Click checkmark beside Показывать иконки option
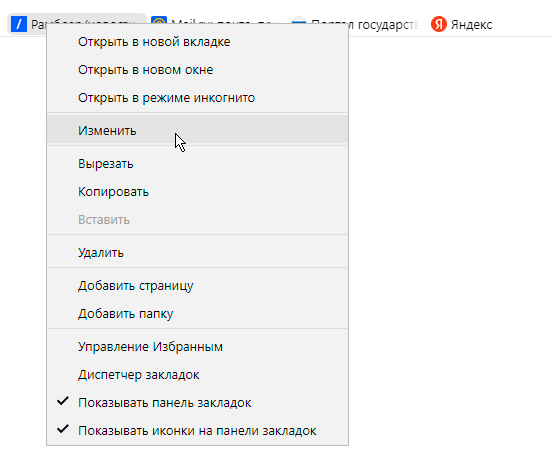 coord(63,429)
